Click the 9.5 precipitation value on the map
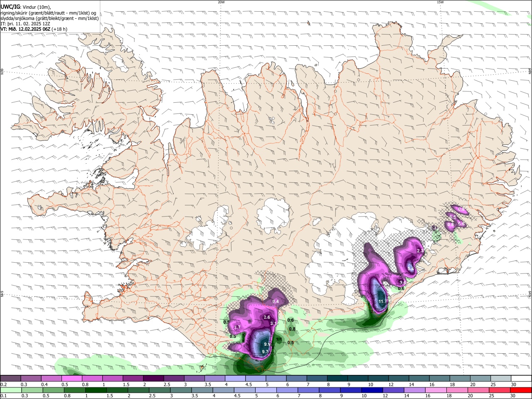Screen dimensions: 532x399 [x=267, y=344]
